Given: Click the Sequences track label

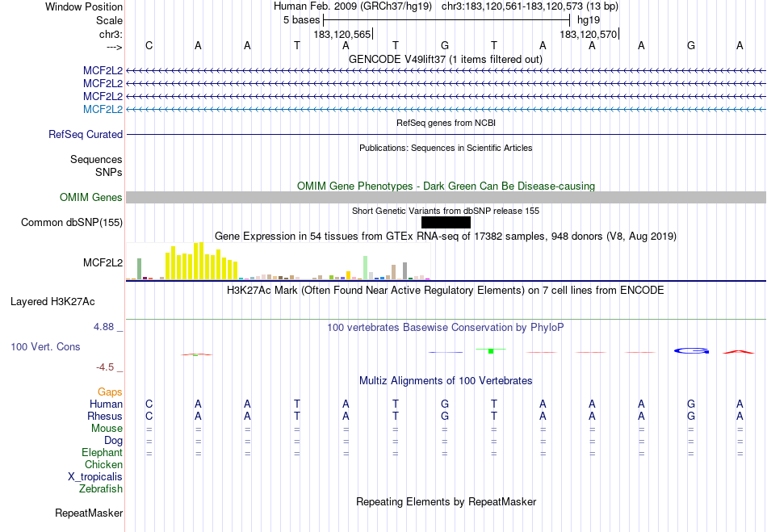Looking at the screenshot, I should point(96,159).
